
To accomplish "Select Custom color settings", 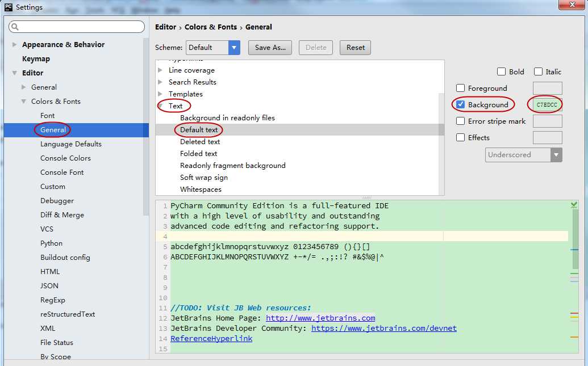I will tap(53, 187).
